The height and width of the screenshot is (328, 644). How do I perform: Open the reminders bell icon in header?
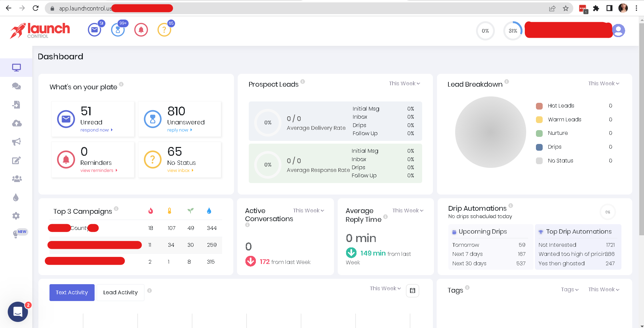[141, 30]
